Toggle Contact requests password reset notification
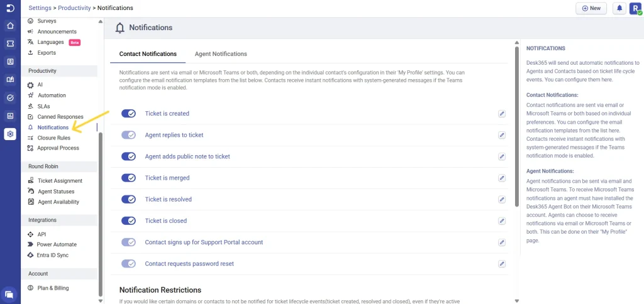 (x=128, y=264)
